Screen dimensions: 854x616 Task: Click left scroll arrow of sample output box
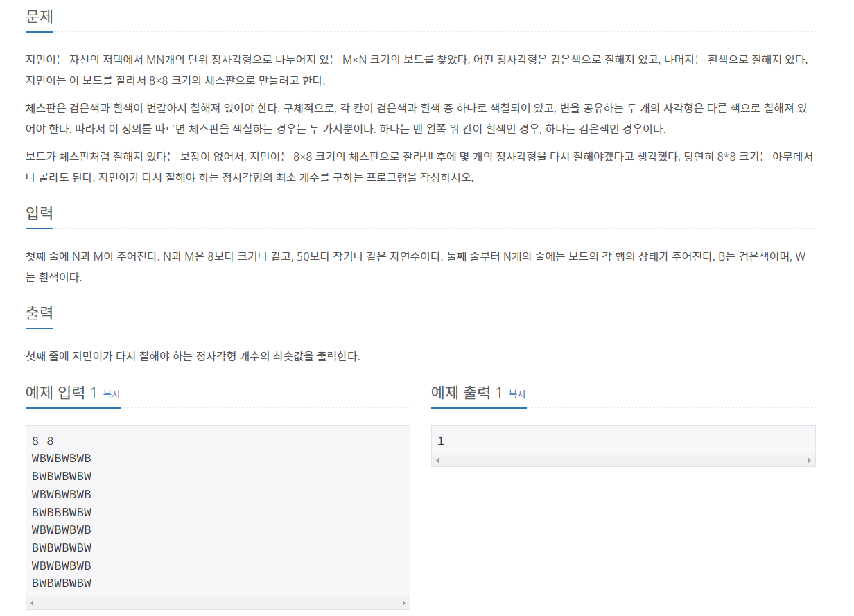(x=437, y=460)
